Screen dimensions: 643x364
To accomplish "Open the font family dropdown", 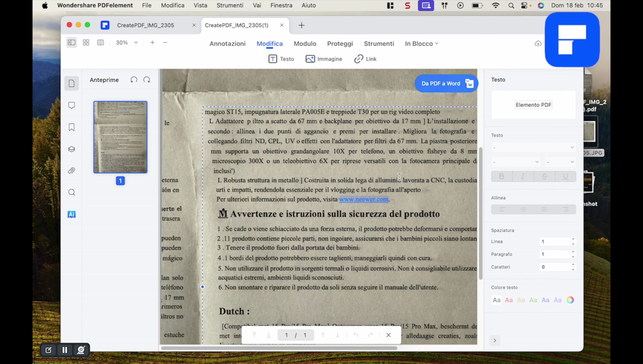I will 533,147.
